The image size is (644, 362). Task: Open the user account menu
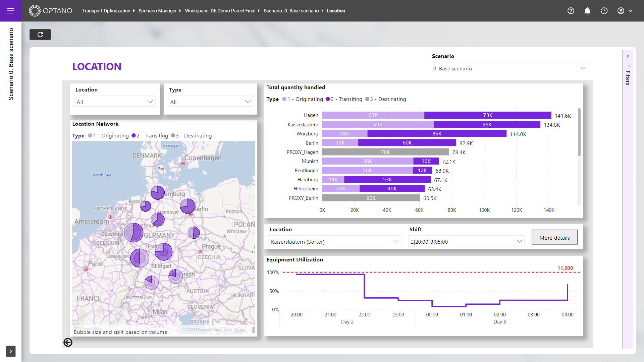625,11
